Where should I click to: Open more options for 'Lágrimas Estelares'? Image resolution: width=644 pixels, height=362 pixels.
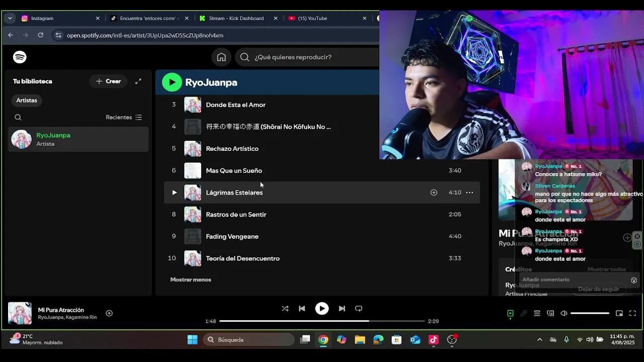(469, 192)
